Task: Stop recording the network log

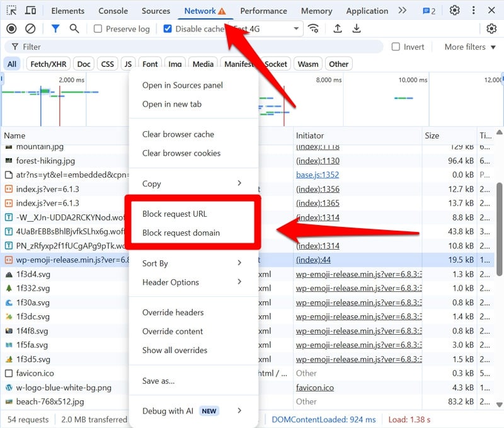Action: [10, 28]
